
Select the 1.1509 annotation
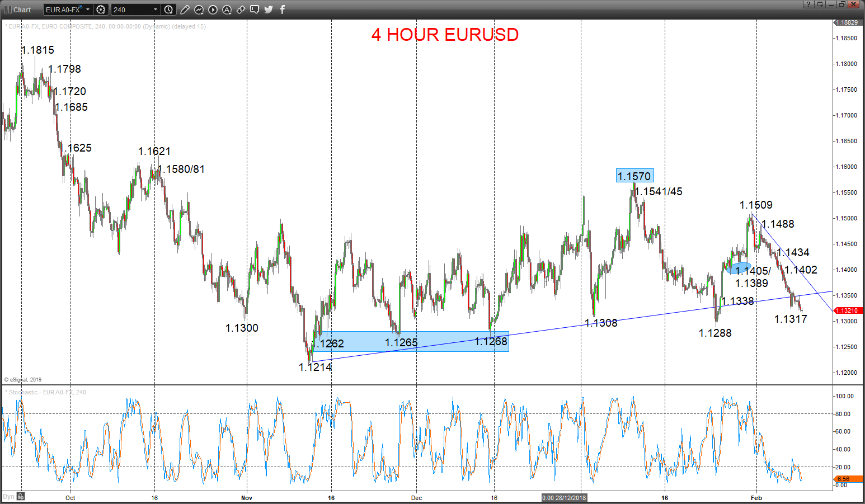[x=756, y=205]
